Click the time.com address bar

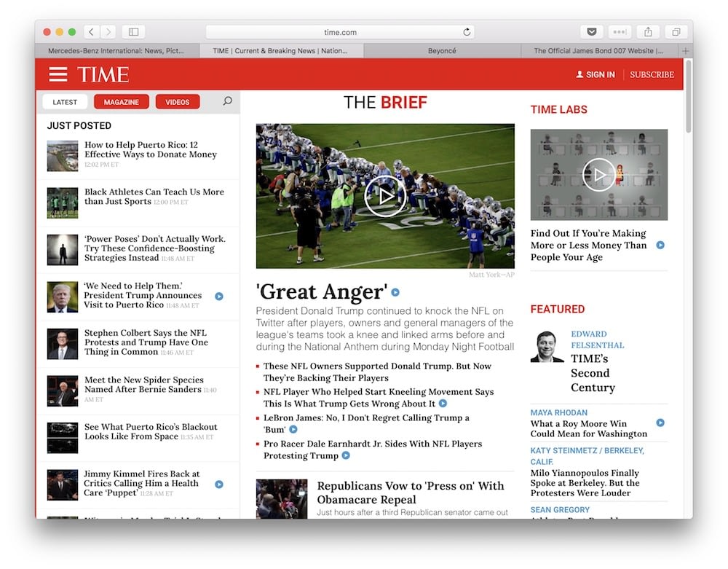(x=340, y=31)
